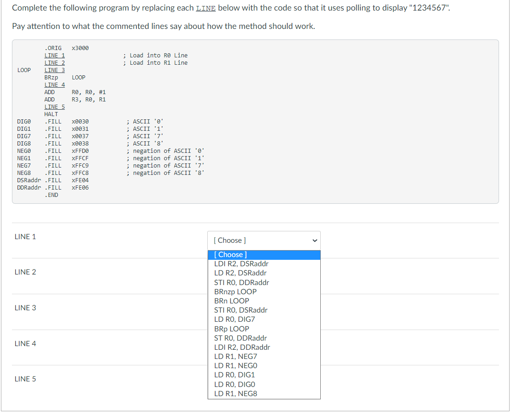
Task: Choose "STI R0, DSRaddr" from the options
Action: 241,310
